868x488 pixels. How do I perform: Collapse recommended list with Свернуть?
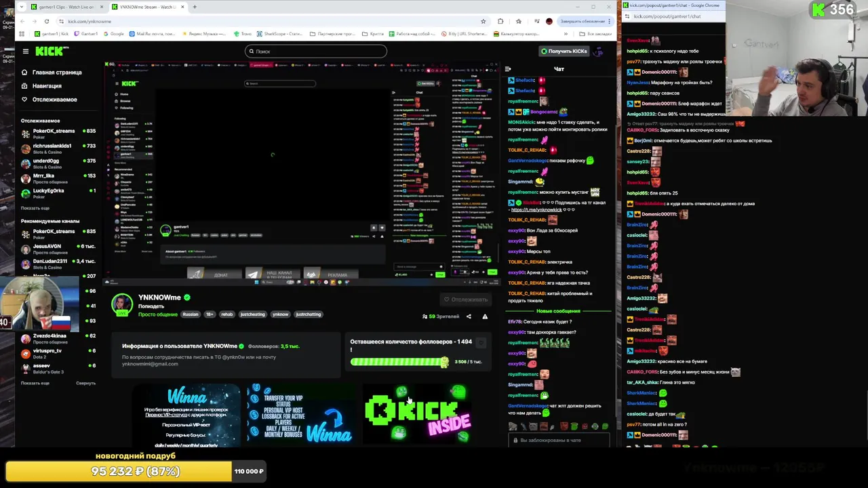(85, 383)
